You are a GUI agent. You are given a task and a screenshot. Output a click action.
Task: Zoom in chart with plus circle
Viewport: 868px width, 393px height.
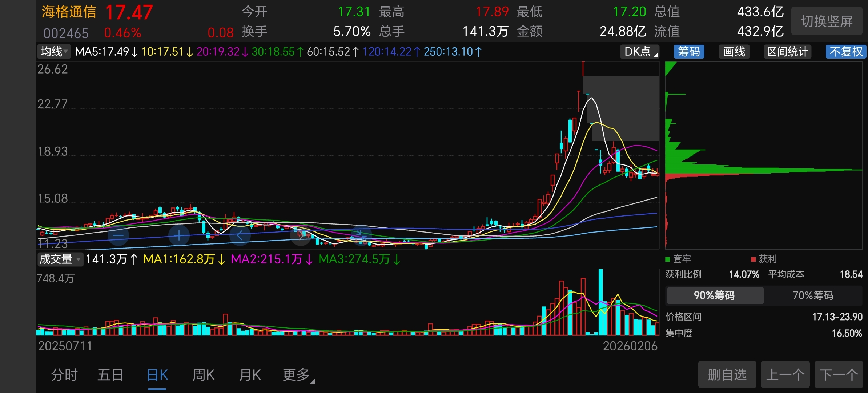(179, 236)
